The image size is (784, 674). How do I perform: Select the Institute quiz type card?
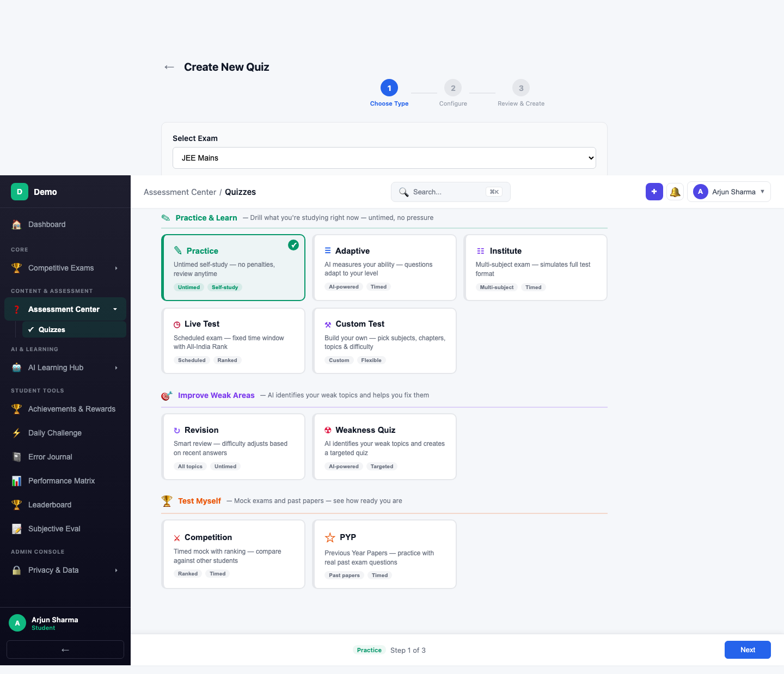pyautogui.click(x=535, y=267)
